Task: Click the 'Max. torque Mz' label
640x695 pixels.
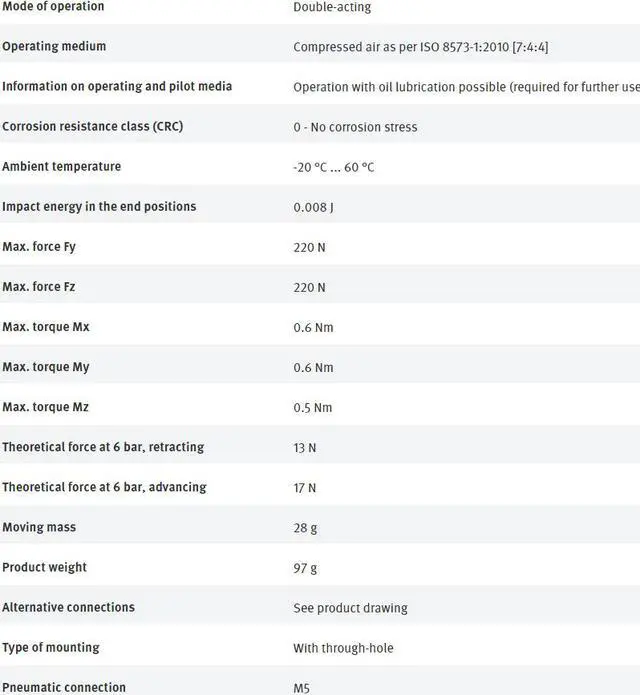Action: coord(46,407)
